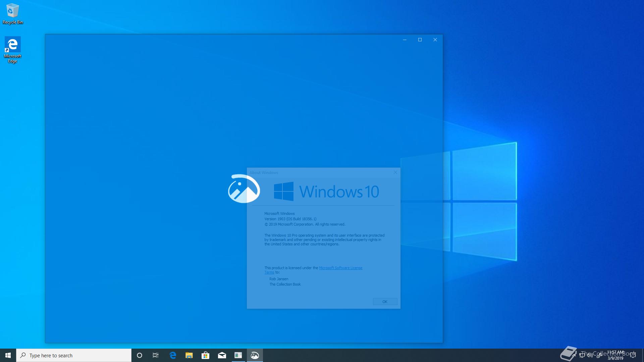Open the clock and calendar flyout
Viewport: 644px width, 362px height.
click(x=615, y=355)
